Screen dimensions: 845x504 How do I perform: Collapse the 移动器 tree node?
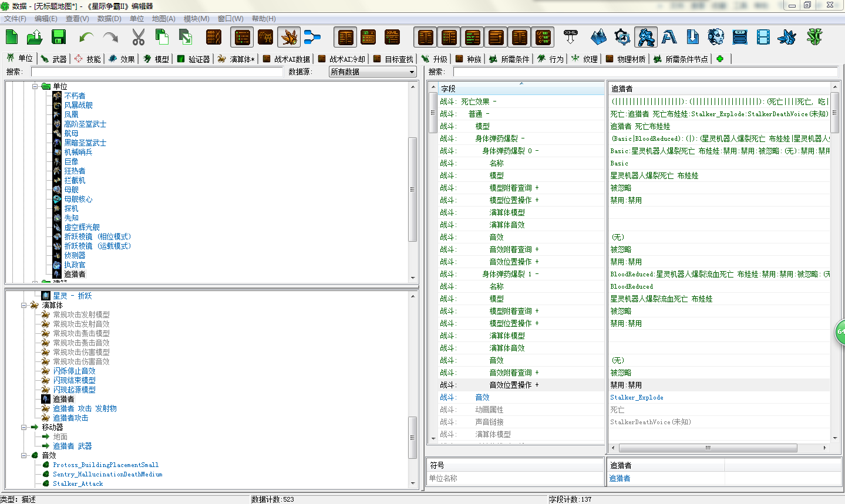point(24,427)
